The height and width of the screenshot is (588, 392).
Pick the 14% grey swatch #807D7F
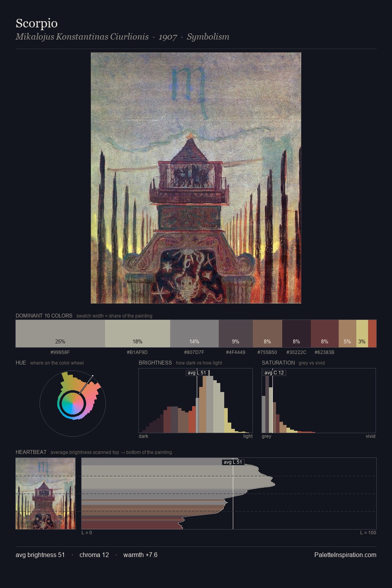194,334
